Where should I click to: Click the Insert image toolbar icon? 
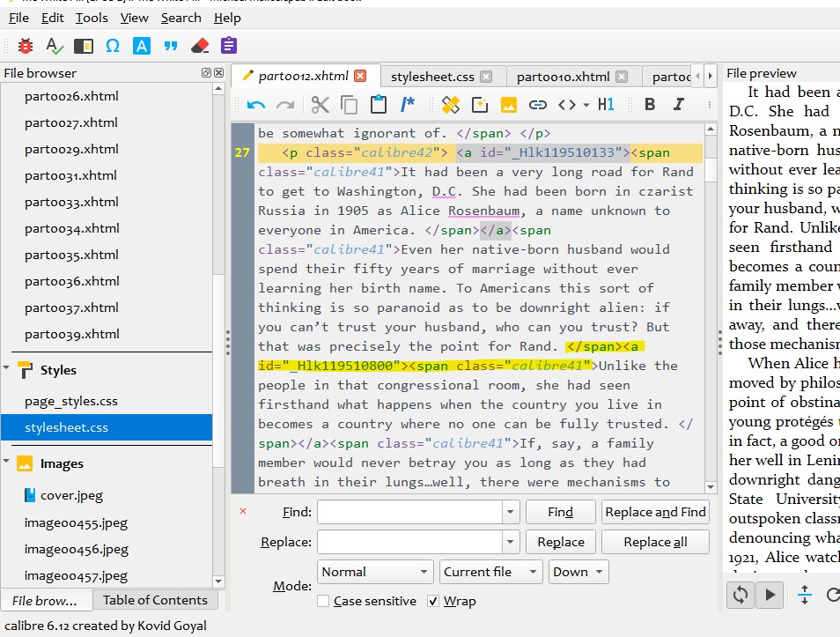508,105
